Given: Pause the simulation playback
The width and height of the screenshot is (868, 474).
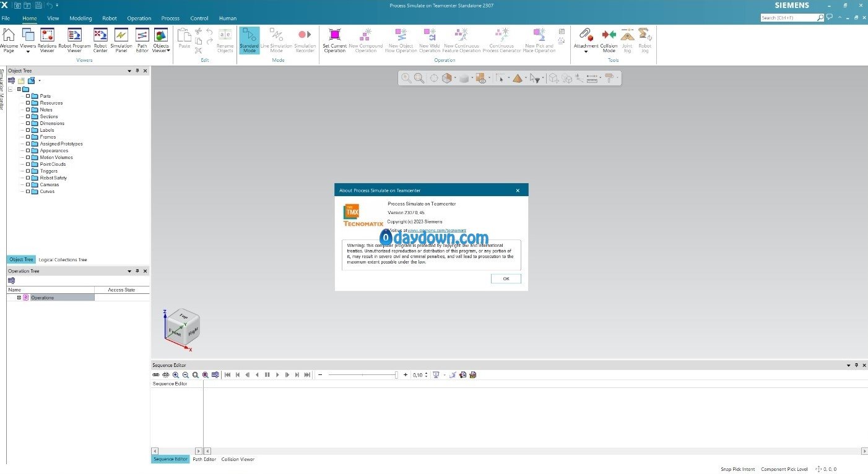Looking at the screenshot, I should coord(267,375).
